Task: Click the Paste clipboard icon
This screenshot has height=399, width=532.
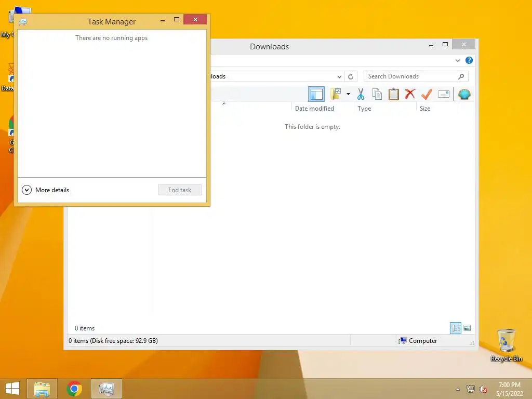Action: pos(394,94)
